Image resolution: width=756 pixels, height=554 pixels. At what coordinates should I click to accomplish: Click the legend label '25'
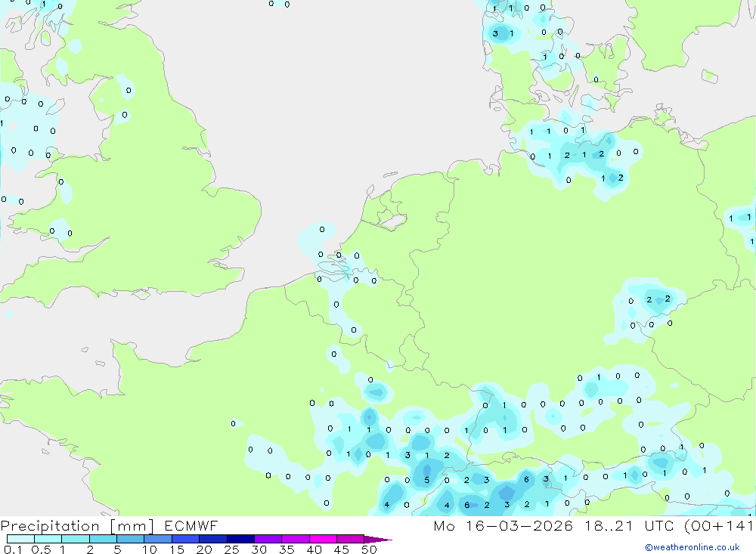click(231, 549)
